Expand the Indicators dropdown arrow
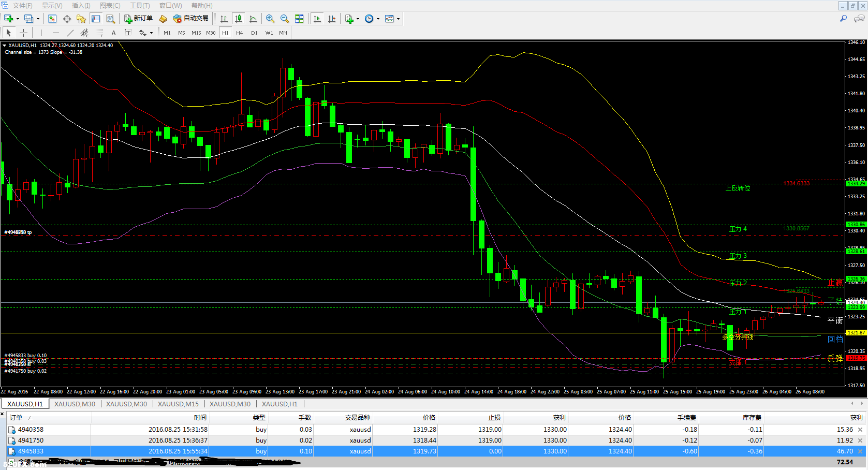The width and height of the screenshot is (868, 470). click(358, 19)
